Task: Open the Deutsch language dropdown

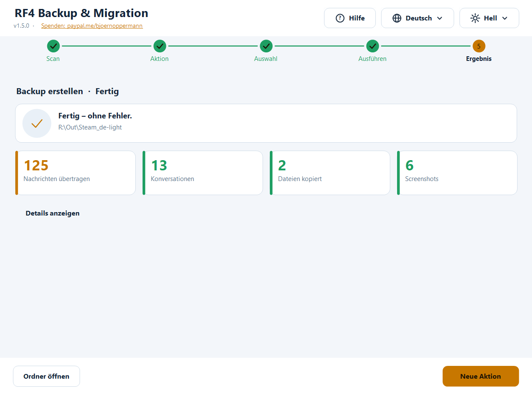Action: click(418, 18)
